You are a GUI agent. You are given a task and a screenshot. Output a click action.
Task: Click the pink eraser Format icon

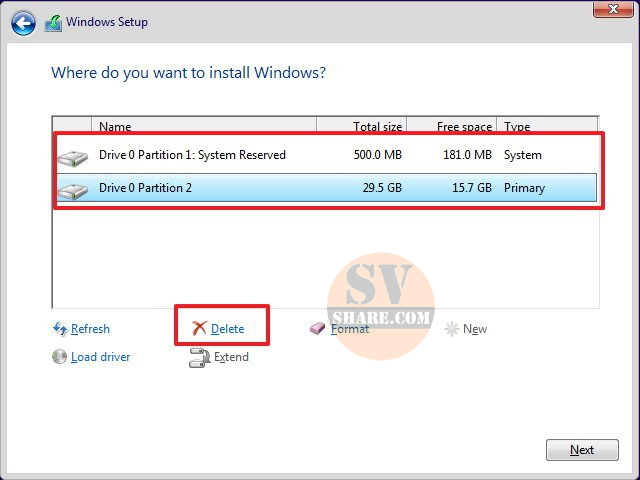[x=318, y=329]
